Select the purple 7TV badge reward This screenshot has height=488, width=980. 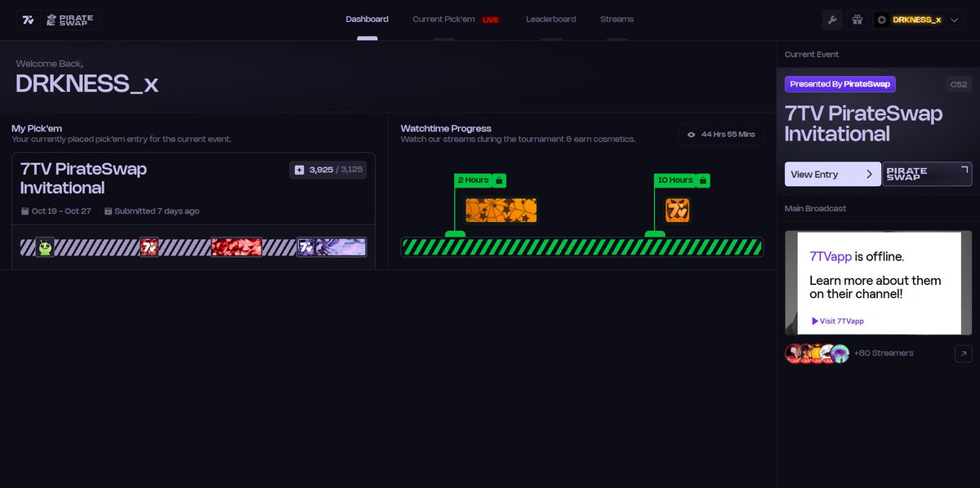(x=306, y=246)
